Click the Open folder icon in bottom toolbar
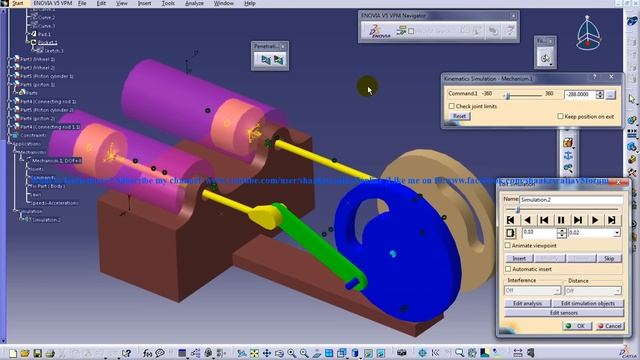Viewport: 640px width, 360px height. [x=25, y=353]
